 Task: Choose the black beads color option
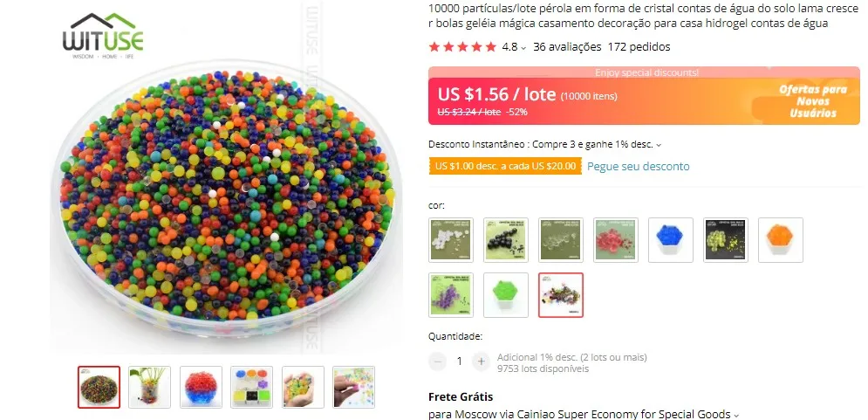(505, 240)
